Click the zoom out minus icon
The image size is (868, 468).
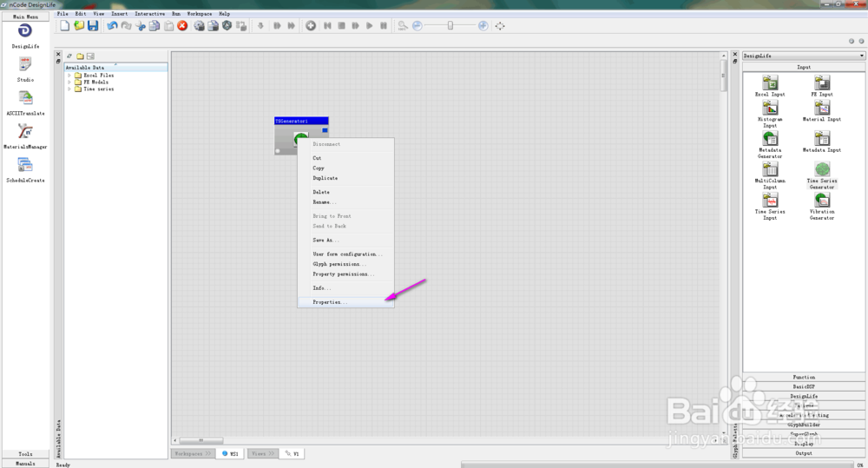418,25
